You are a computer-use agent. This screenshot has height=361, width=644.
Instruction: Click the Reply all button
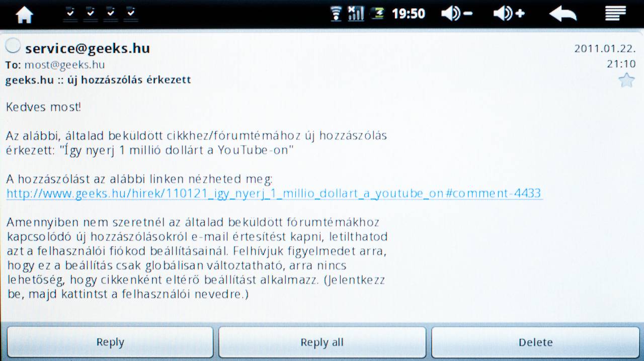322,342
